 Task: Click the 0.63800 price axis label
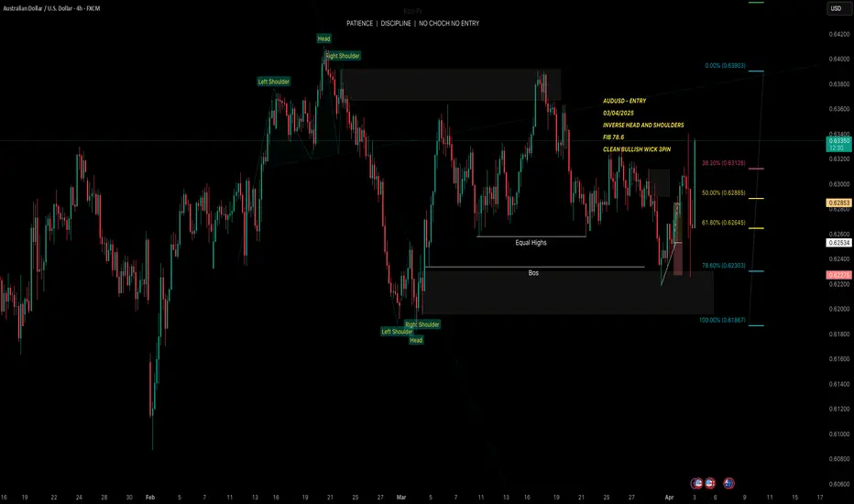click(838, 84)
